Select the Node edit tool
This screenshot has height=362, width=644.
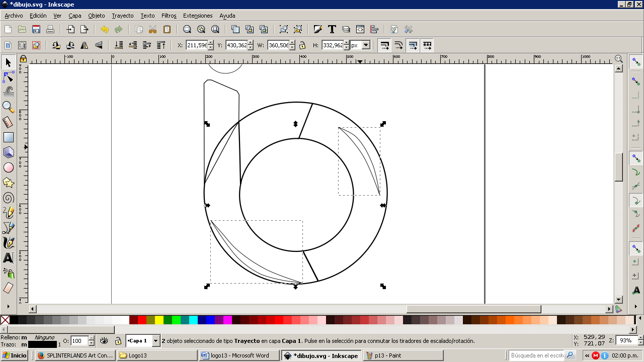tap(8, 77)
